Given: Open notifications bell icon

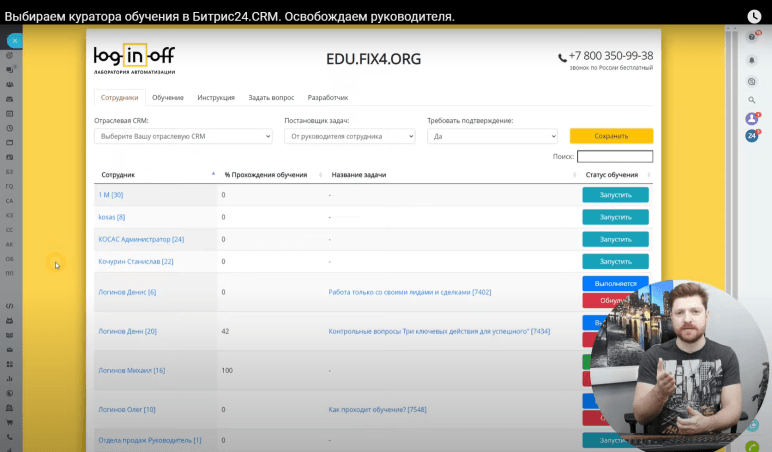Looking at the screenshot, I should 752,60.
